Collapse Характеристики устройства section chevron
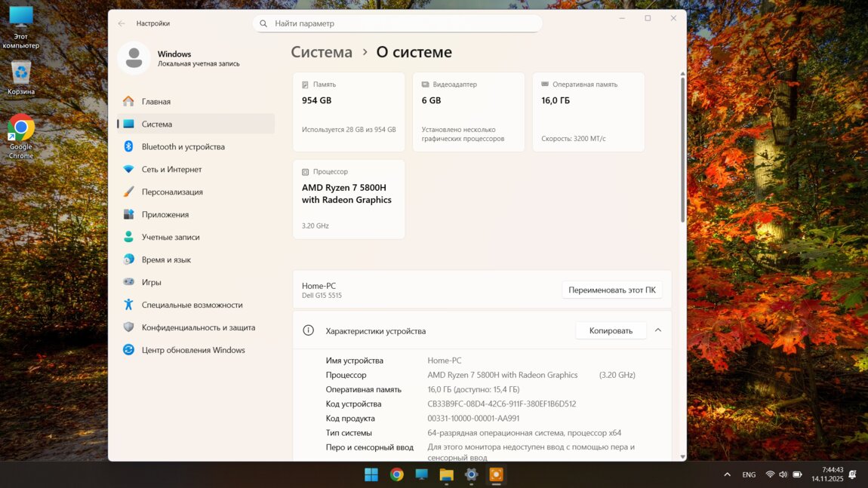Viewport: 868px width, 488px height. coord(658,330)
